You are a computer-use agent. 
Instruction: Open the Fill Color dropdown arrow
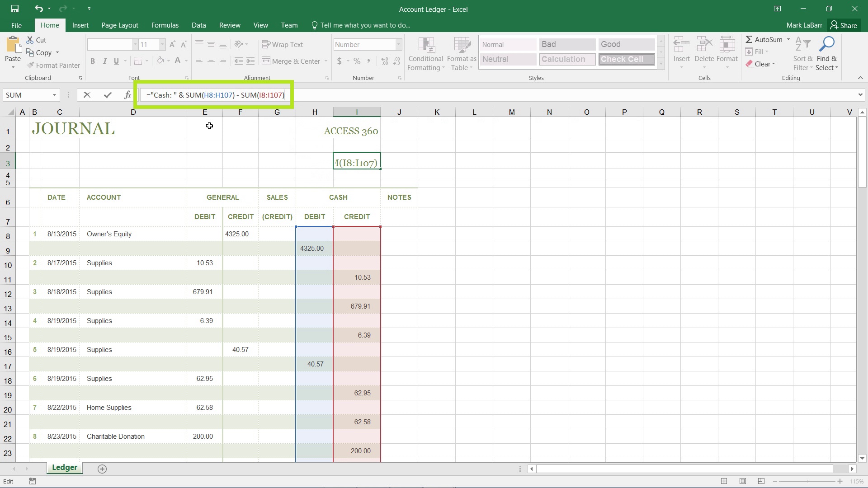coord(168,61)
